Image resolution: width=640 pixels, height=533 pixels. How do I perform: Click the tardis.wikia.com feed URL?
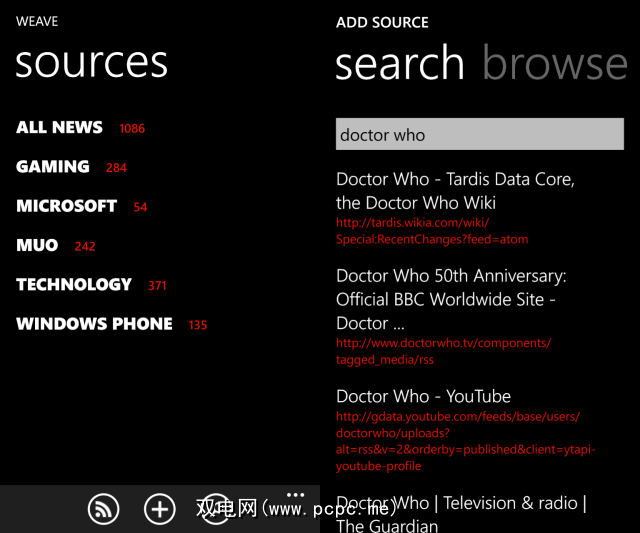click(x=432, y=231)
